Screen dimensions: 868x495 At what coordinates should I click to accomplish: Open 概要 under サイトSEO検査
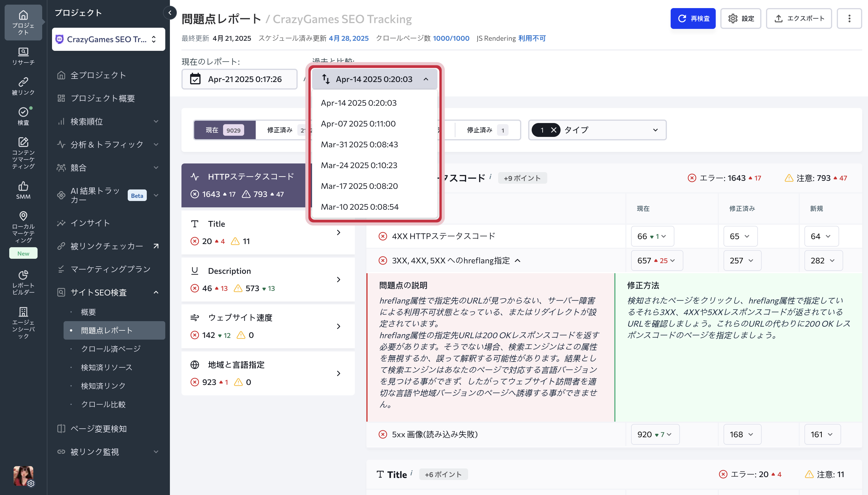(x=114, y=312)
